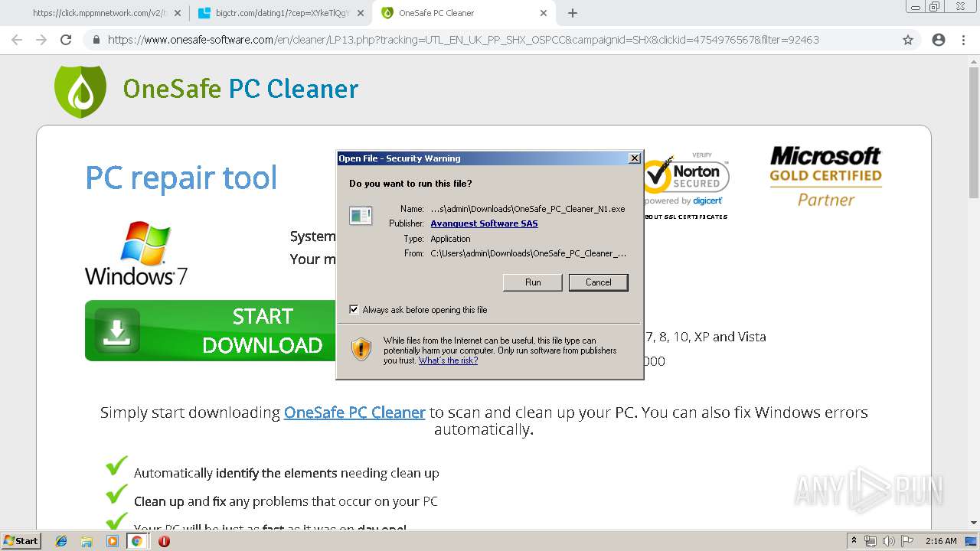Open the Avanquest Software SAS publisher link
This screenshot has height=551, width=980.
484,223
